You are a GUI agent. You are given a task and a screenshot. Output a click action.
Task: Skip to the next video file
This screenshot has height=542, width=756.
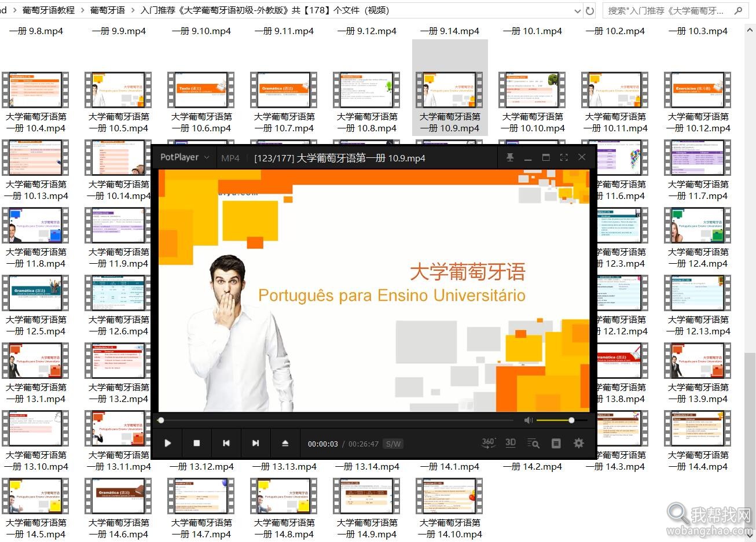[x=255, y=443]
